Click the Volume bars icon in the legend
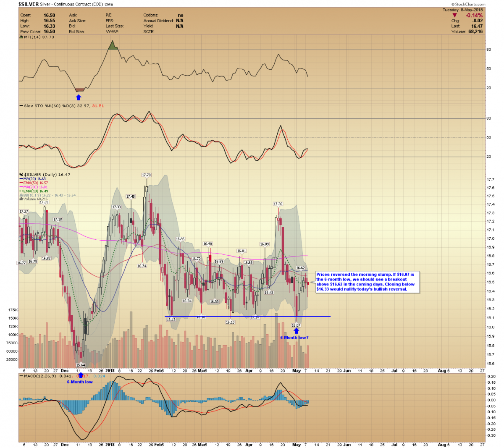The image size is (504, 448). pyautogui.click(x=21, y=199)
